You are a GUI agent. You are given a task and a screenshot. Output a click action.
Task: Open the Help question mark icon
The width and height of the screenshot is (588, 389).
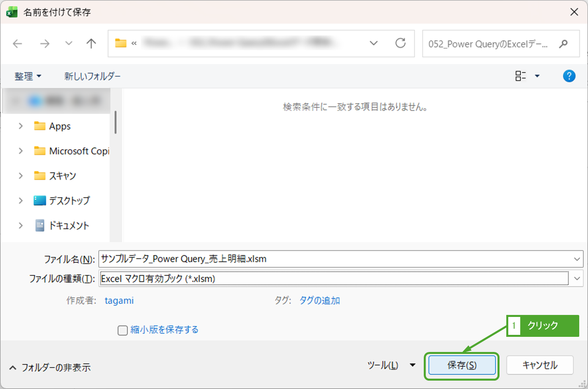click(569, 76)
